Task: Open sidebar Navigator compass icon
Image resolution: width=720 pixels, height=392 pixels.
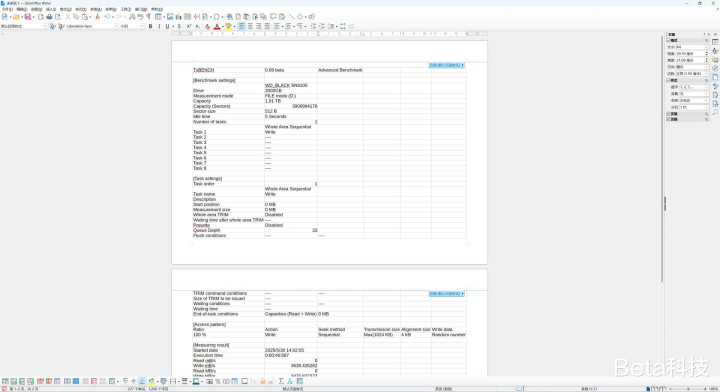Action: (715, 68)
